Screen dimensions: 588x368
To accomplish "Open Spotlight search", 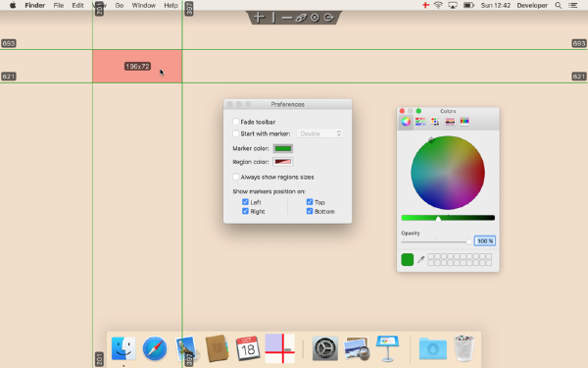I will point(559,5).
